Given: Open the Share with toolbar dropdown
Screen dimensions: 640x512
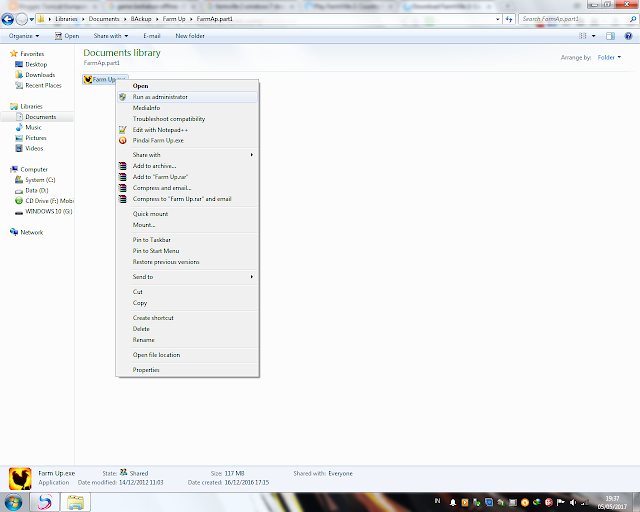Looking at the screenshot, I should click(x=111, y=36).
